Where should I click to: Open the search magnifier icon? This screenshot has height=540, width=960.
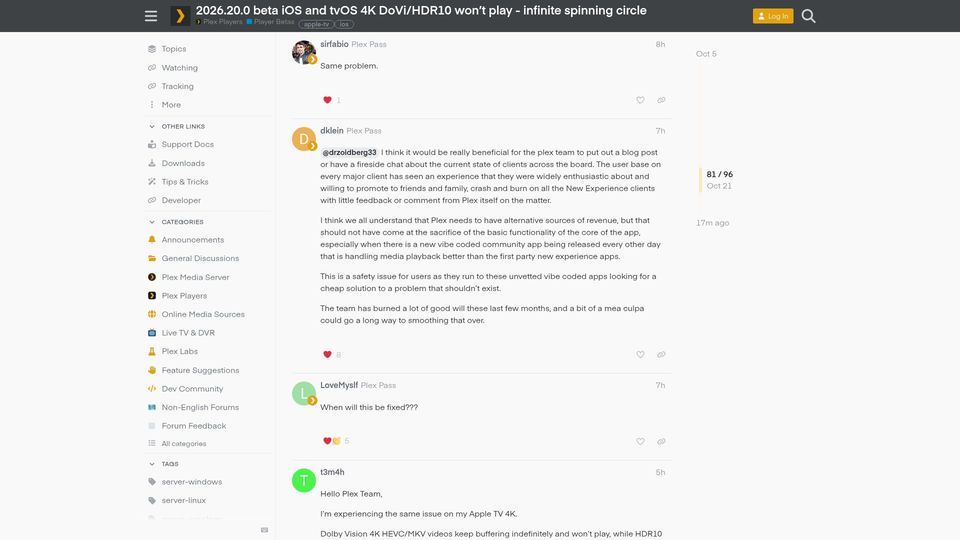[x=808, y=16]
